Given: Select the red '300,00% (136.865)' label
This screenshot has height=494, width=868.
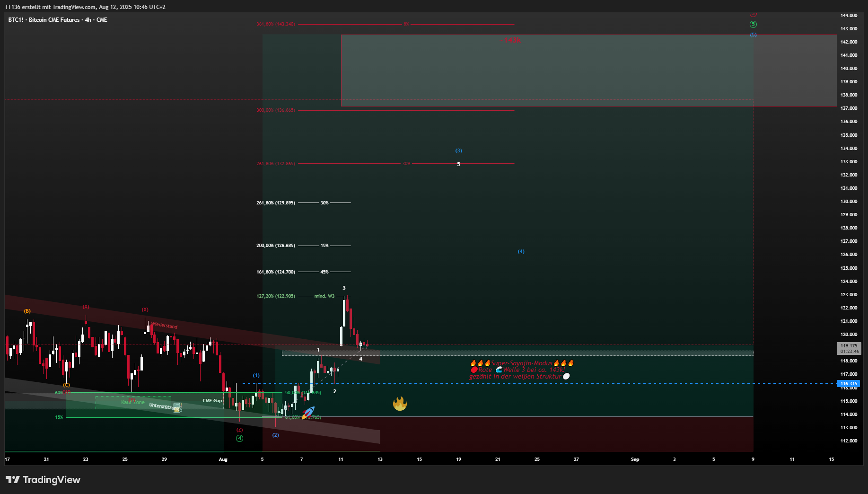Looking at the screenshot, I should [276, 110].
